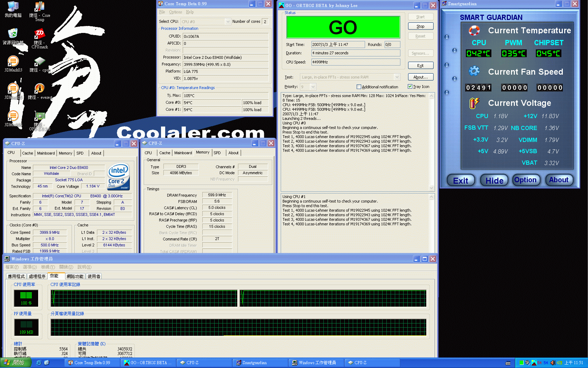Switch to the 應用程式 tab in Task Manager

click(x=16, y=276)
